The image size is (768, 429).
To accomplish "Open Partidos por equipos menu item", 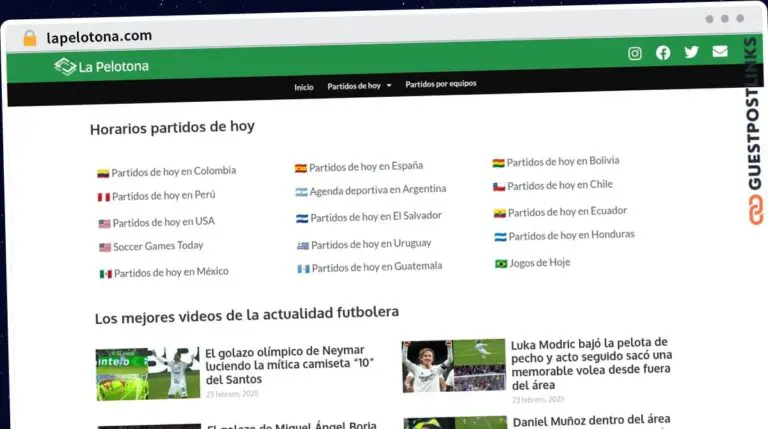I will coord(440,85).
